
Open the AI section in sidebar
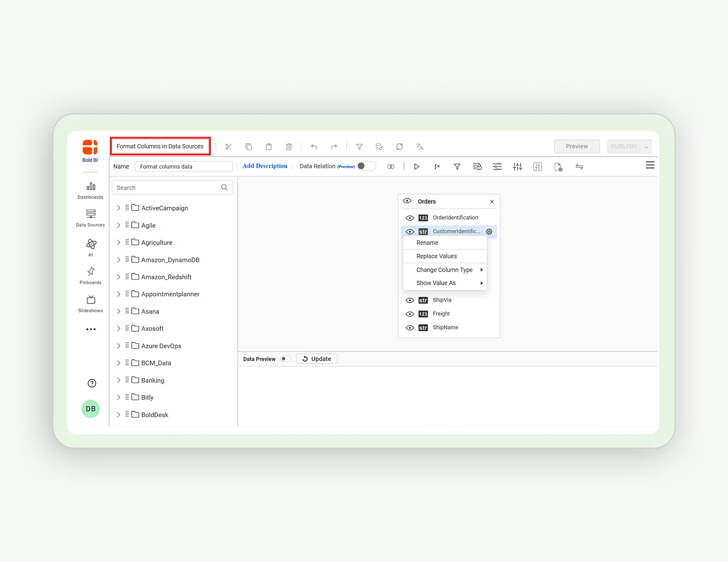91,248
